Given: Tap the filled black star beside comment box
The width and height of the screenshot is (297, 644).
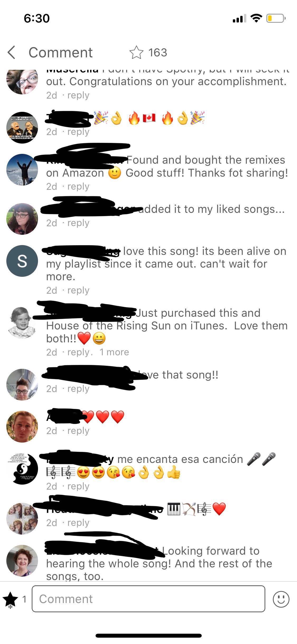Looking at the screenshot, I should point(10,599).
